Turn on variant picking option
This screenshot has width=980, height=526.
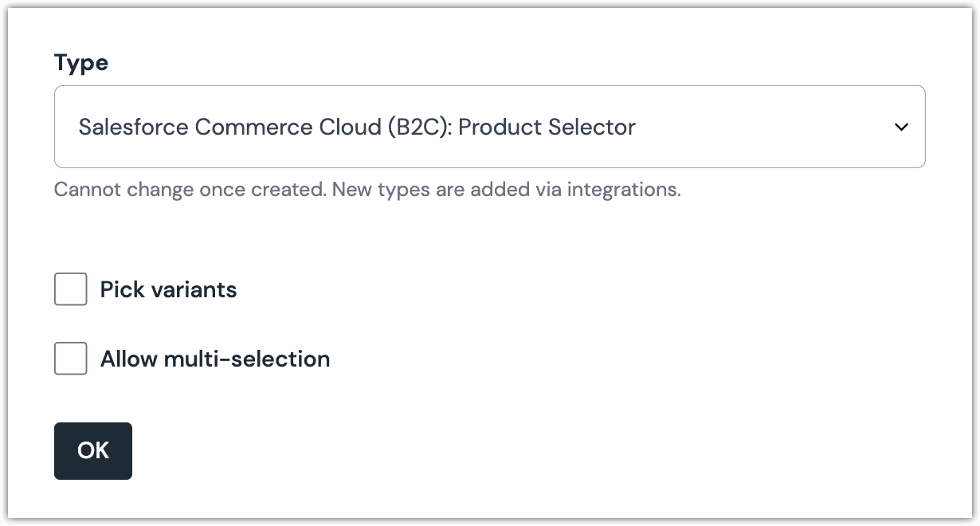(x=71, y=289)
